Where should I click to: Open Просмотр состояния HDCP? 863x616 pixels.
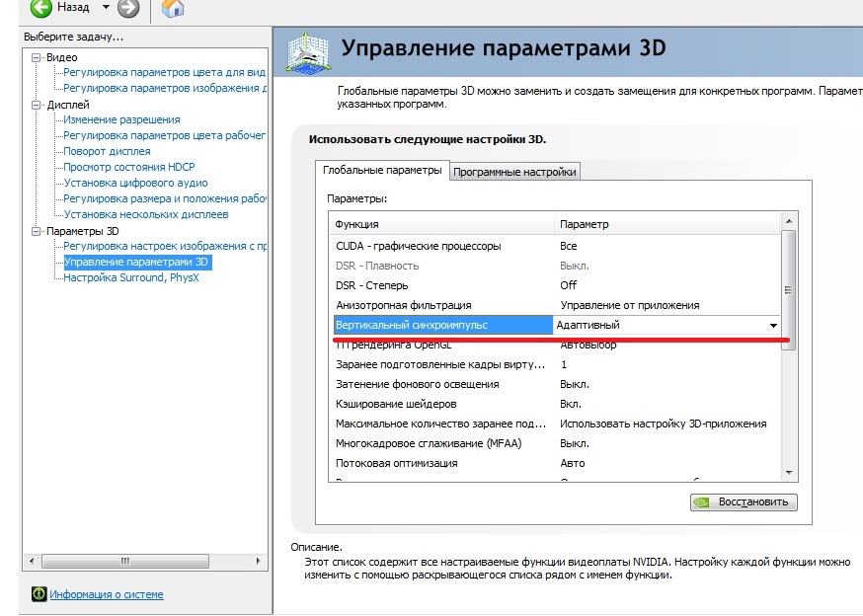point(128,167)
